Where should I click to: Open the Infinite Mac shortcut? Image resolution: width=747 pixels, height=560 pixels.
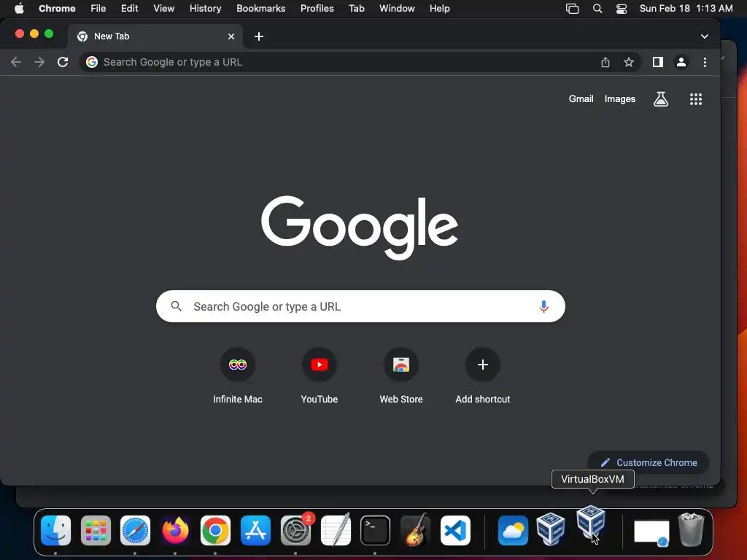pyautogui.click(x=238, y=376)
